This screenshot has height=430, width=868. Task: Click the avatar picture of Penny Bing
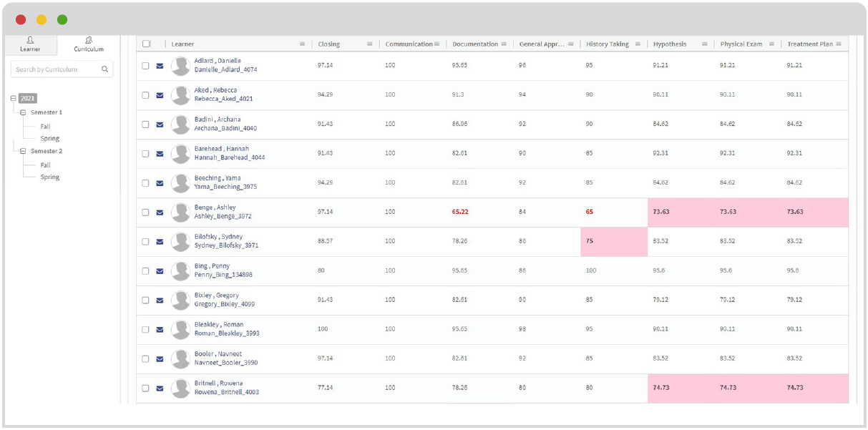(x=180, y=271)
